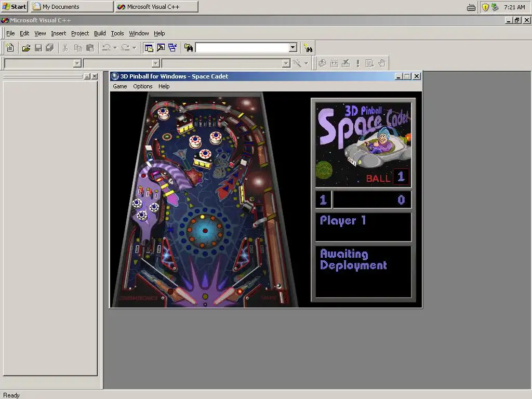Open the Pinball Options menu
Viewport: 532px width, 399px height.
tap(142, 86)
